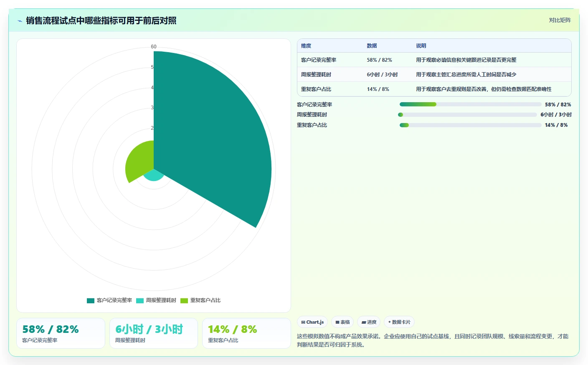Click 6小时 / 3小时 beside the progress bar
This screenshot has width=588, height=365.
click(x=556, y=115)
